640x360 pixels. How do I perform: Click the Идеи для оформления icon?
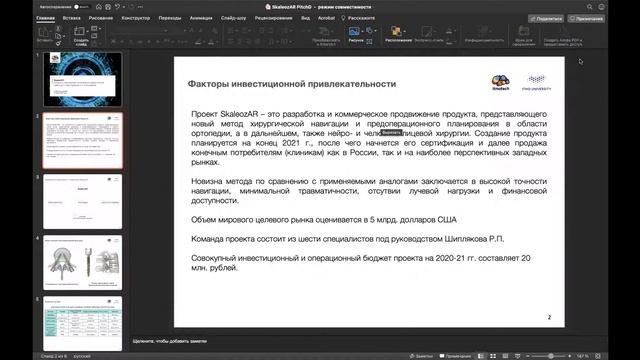(x=524, y=31)
